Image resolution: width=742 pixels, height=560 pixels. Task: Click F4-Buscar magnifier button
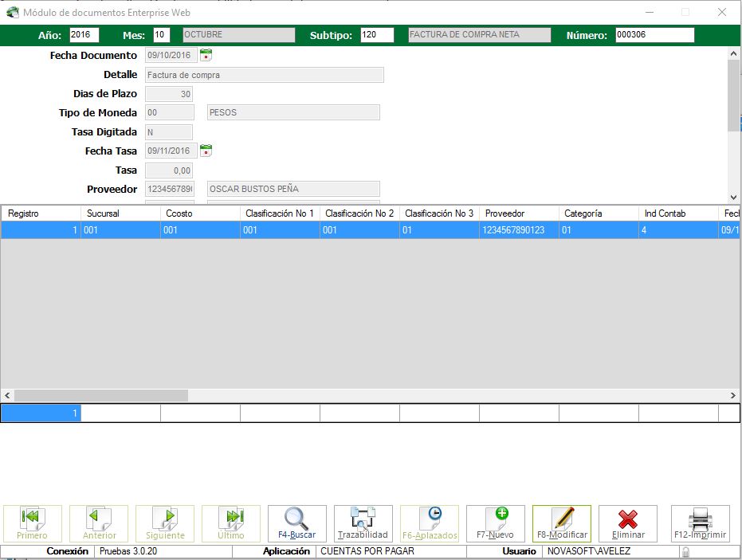[x=297, y=523]
